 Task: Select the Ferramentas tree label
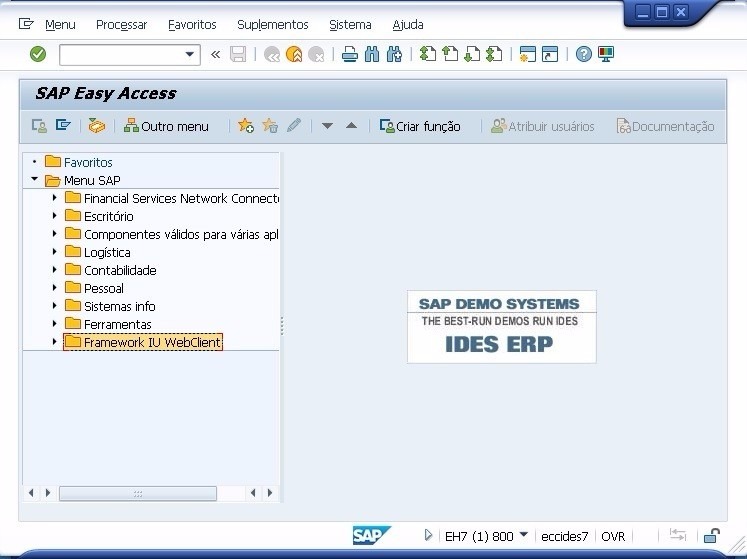(118, 325)
